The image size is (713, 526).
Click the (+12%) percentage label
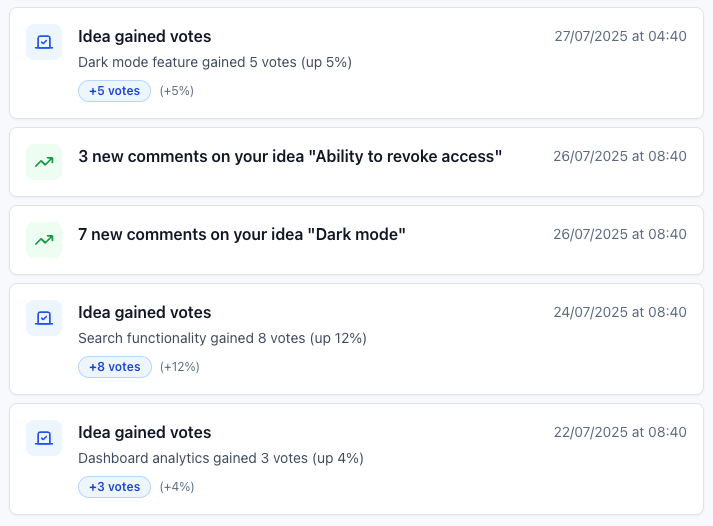[x=180, y=367]
